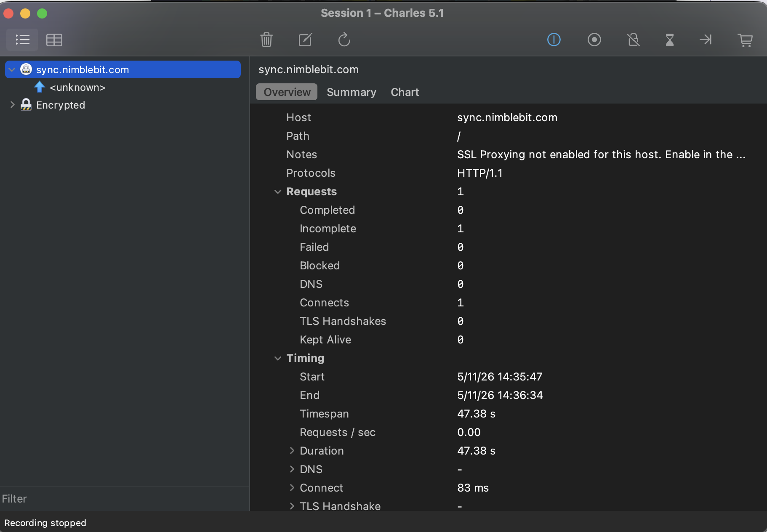
Task: Click the SSL Proxying not enabled note
Action: click(601, 154)
